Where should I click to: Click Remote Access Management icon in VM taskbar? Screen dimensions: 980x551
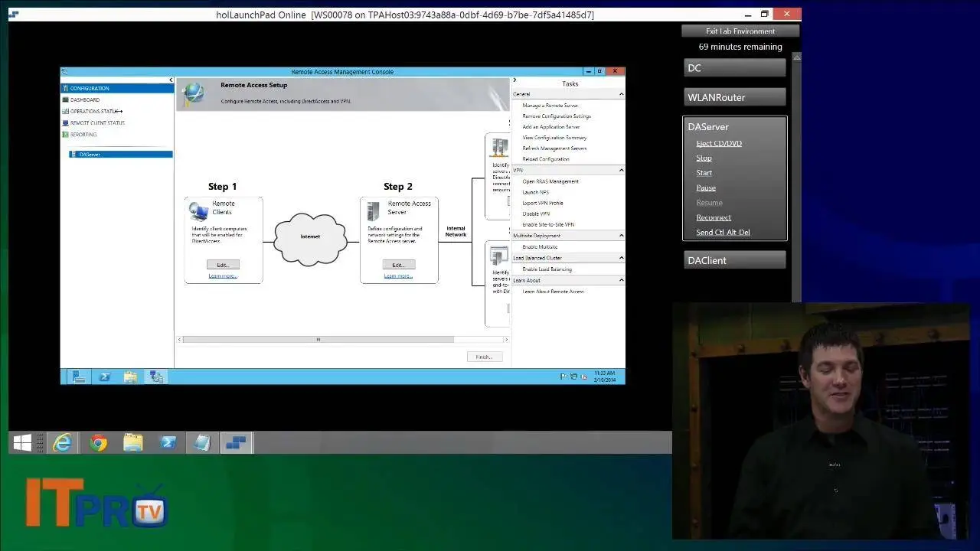pyautogui.click(x=156, y=377)
